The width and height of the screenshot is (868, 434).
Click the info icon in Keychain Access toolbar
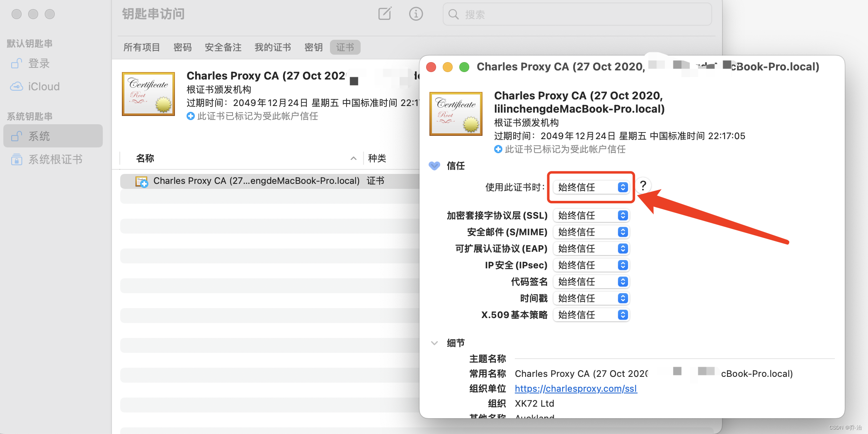416,14
